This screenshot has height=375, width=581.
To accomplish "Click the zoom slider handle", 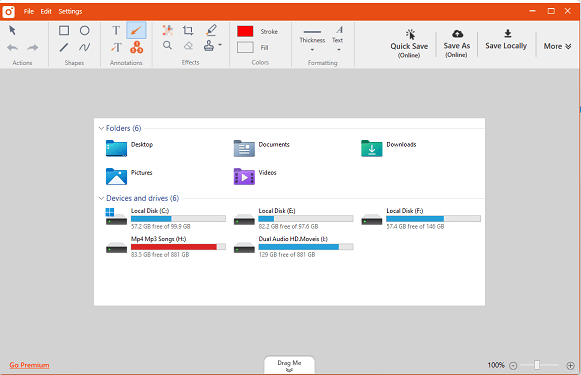I will coord(537,365).
